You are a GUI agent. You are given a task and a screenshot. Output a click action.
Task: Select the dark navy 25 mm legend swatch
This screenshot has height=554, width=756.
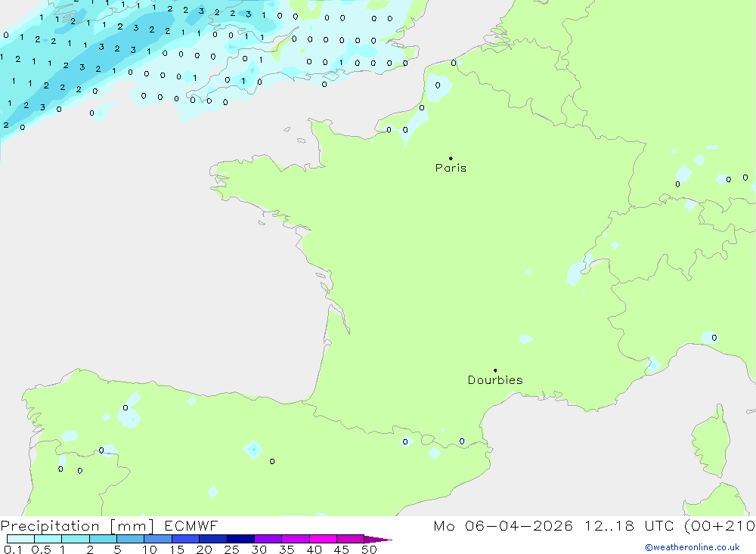[x=240, y=539]
